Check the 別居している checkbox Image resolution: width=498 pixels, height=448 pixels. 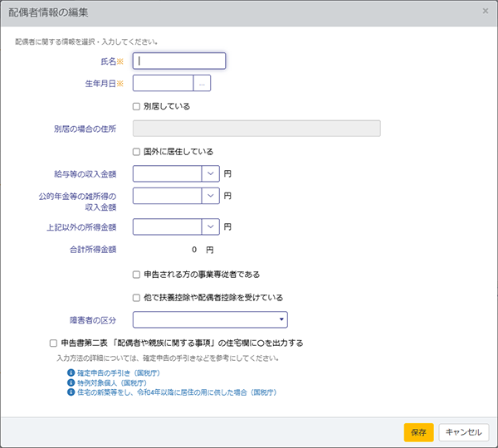136,106
